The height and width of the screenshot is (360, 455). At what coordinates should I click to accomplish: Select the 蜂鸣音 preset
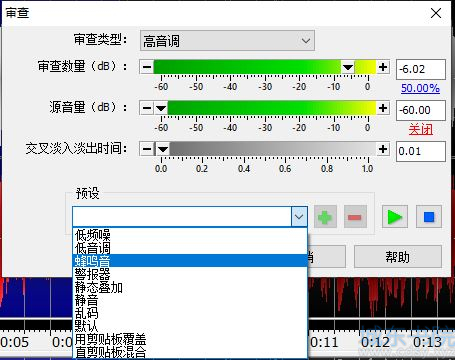click(190, 261)
